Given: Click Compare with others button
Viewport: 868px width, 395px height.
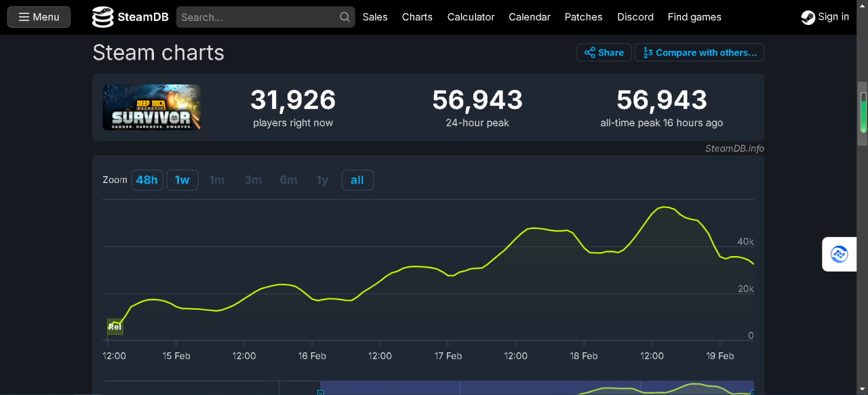Looking at the screenshot, I should [700, 53].
